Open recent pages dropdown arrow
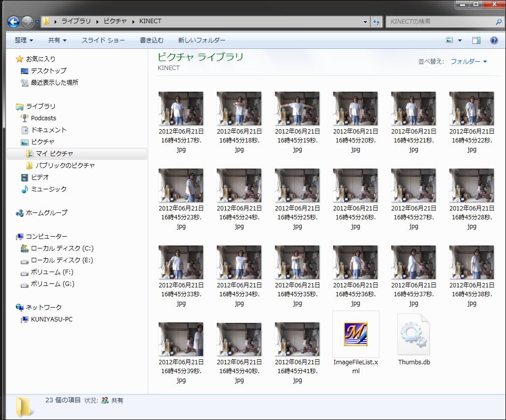The width and height of the screenshot is (506, 420). coord(37,22)
